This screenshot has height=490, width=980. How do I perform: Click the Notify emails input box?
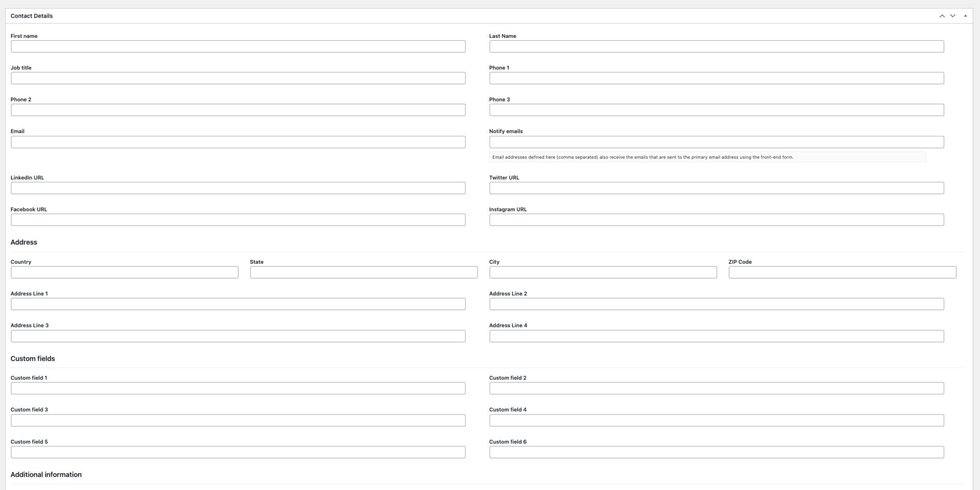click(x=716, y=142)
